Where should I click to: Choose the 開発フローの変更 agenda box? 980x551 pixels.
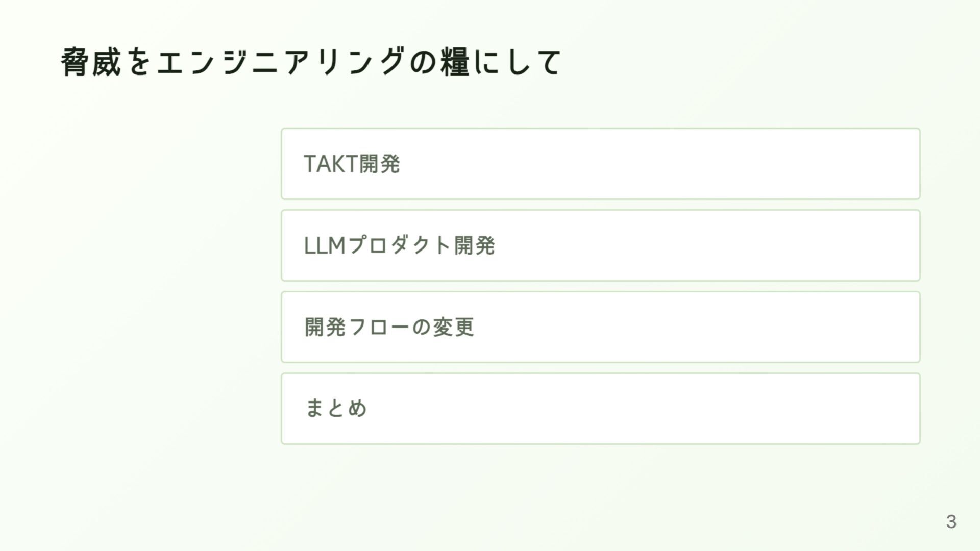tap(600, 327)
